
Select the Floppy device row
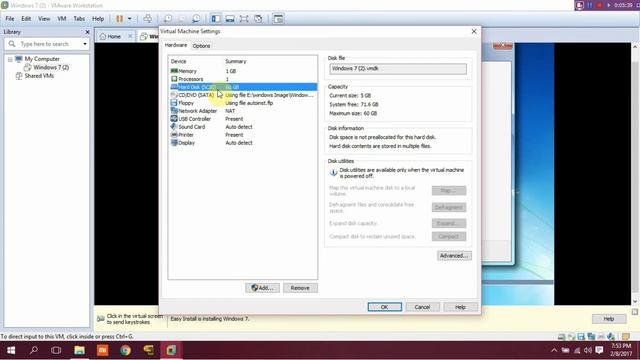tap(243, 103)
